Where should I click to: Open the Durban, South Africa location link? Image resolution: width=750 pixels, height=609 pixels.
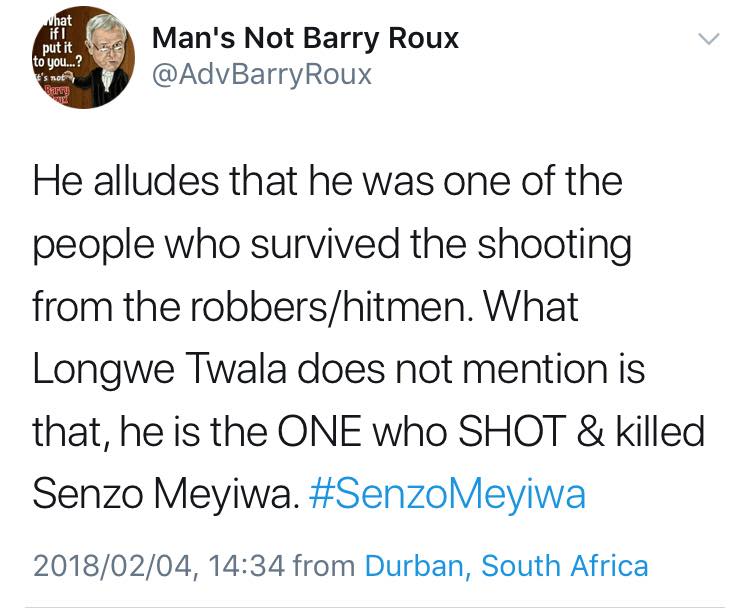[507, 565]
